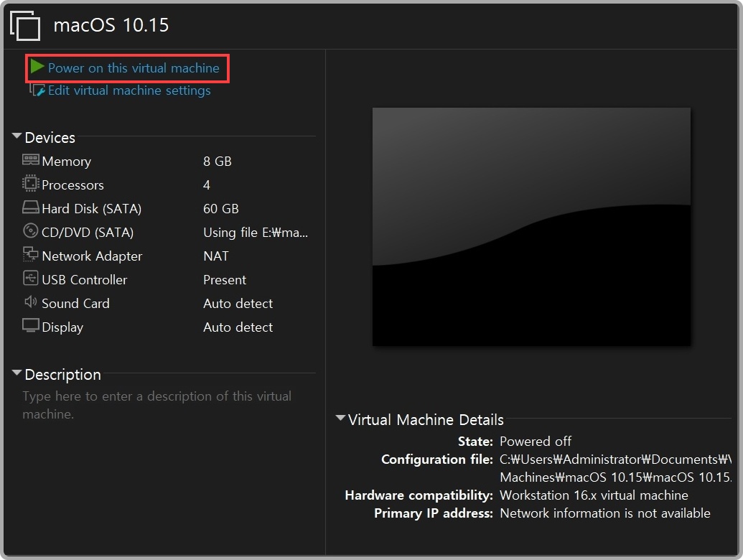
Task: Select the Memory device label
Action: pyautogui.click(x=66, y=162)
